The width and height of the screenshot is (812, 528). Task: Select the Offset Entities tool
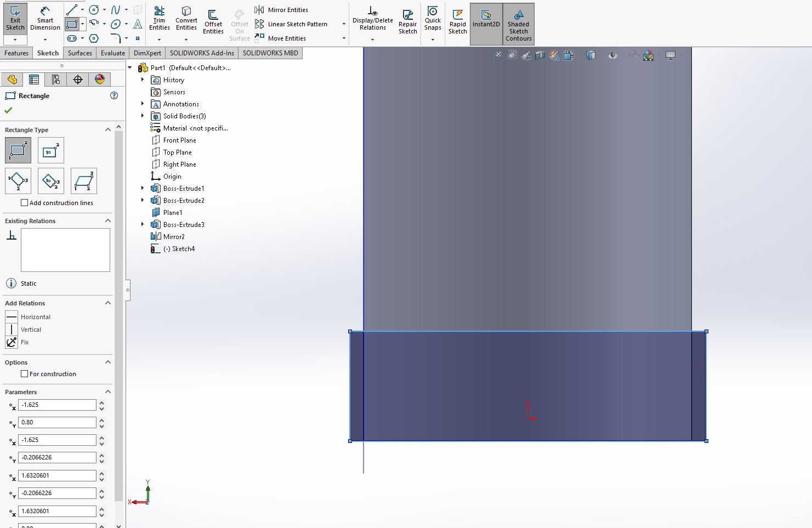213,22
